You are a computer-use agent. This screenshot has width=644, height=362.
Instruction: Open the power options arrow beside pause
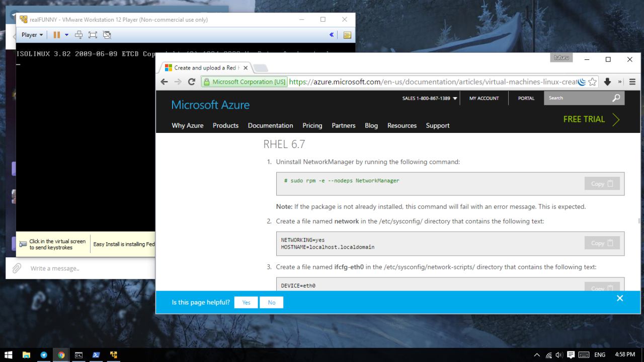tap(66, 35)
